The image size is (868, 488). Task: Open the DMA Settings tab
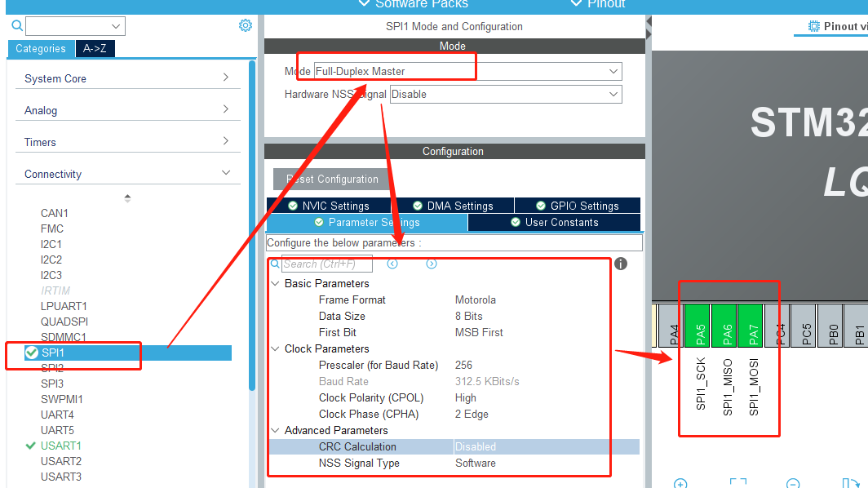pyautogui.click(x=453, y=206)
